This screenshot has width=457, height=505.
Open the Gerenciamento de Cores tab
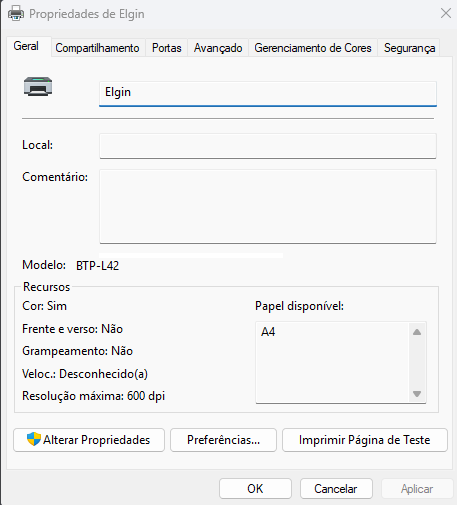click(x=313, y=48)
